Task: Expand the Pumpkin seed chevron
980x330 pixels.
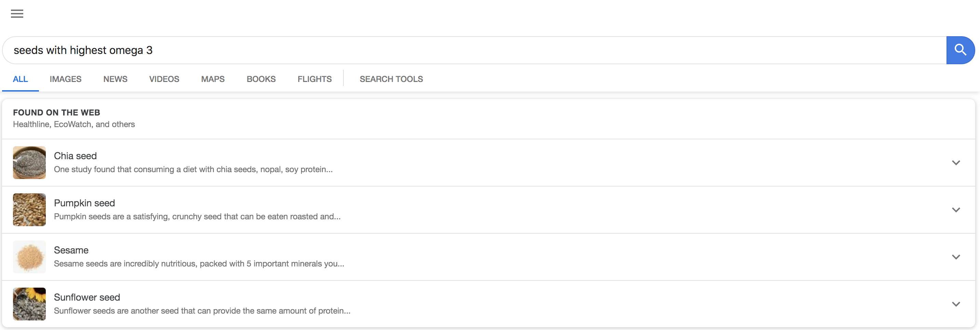Action: (x=956, y=210)
